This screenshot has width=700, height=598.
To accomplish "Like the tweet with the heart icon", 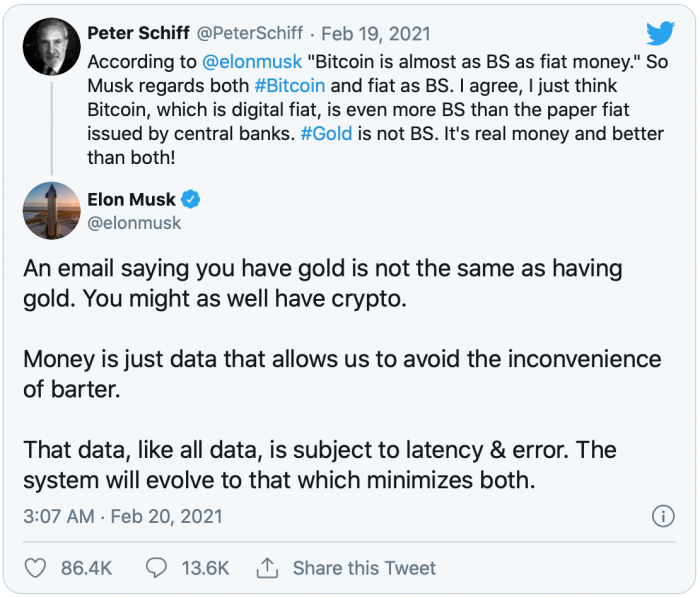I will click(x=35, y=568).
